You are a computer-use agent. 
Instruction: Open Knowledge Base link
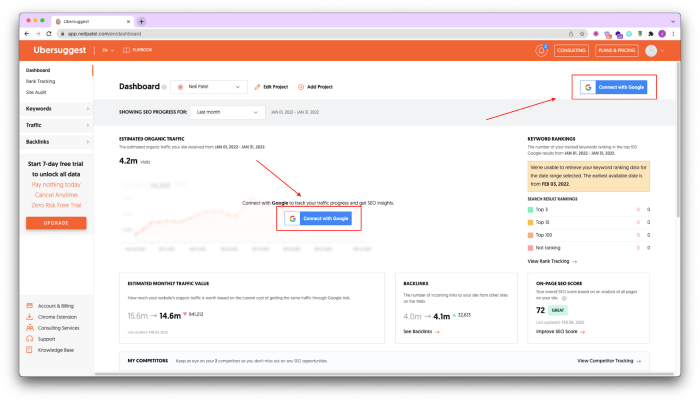click(x=56, y=350)
